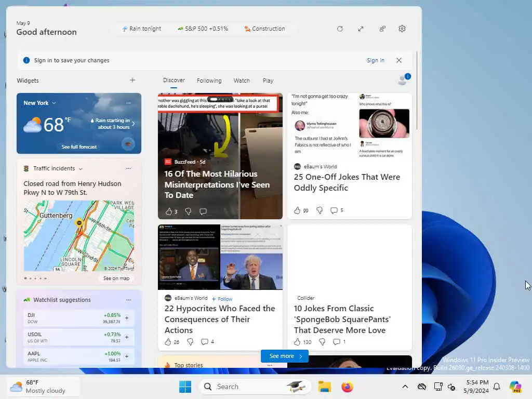Switch to the Following tab
Screen dimensions: 532x399
[x=209, y=81]
